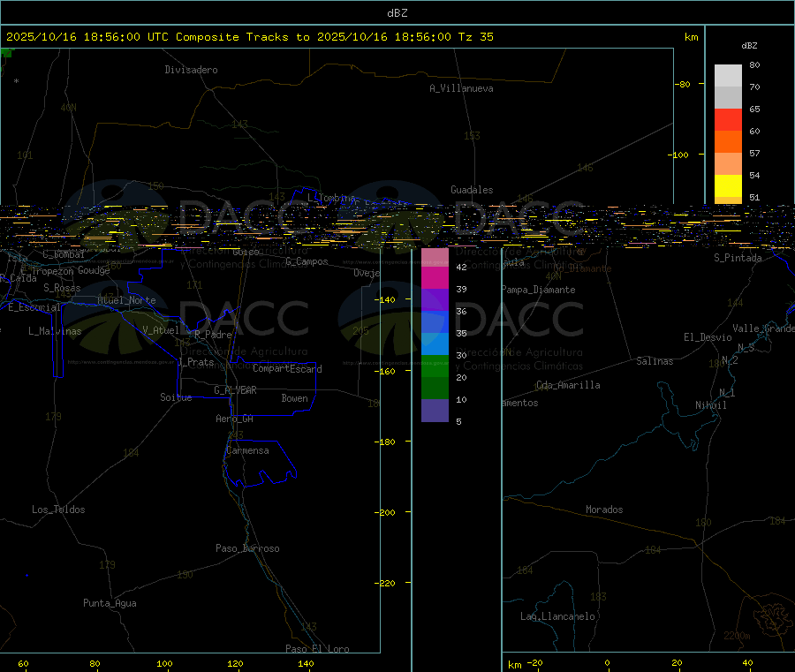This screenshot has width=795, height=672.
Task: Click the -20 km tick on right map axis
Action: pyautogui.click(x=535, y=662)
